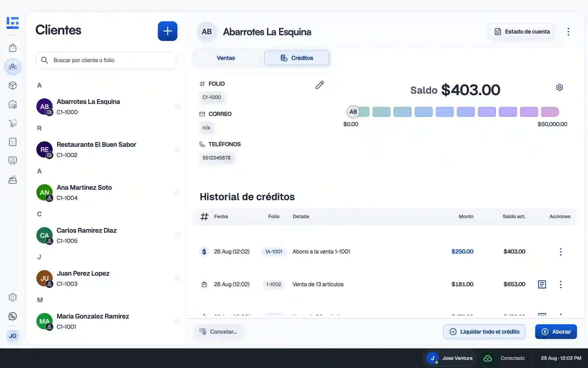Click the folio chip 1-1002 in history

[x=274, y=284]
